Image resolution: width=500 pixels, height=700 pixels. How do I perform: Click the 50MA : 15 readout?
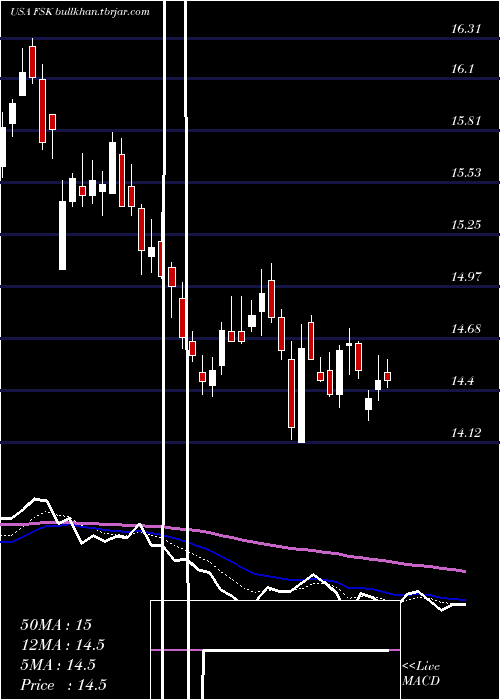(x=56, y=625)
